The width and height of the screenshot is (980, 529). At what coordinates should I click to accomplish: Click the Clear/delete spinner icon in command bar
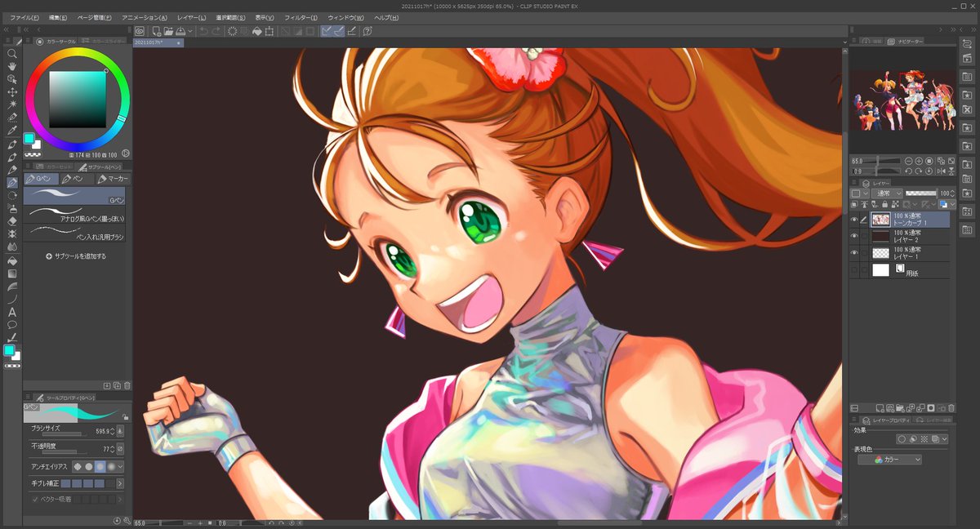coord(232,31)
